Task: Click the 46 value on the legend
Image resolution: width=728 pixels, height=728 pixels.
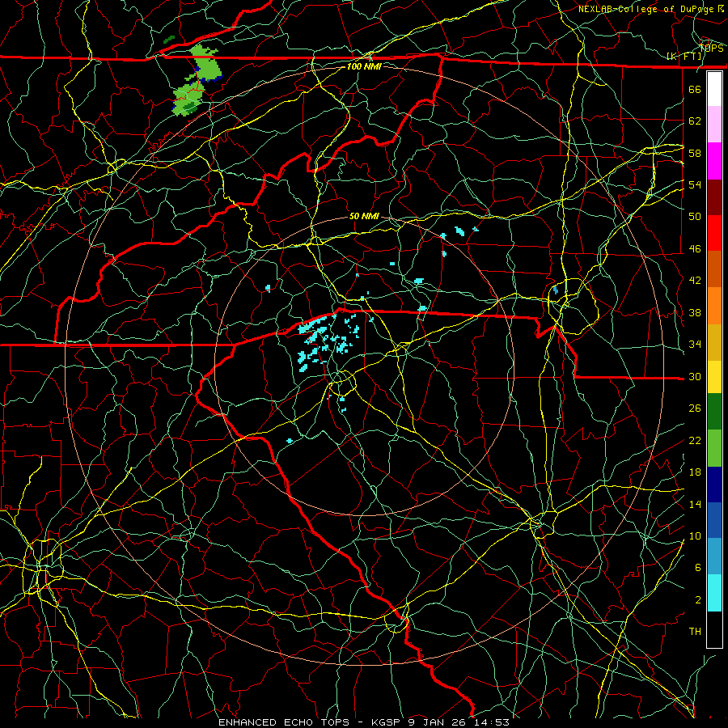Action: (695, 249)
